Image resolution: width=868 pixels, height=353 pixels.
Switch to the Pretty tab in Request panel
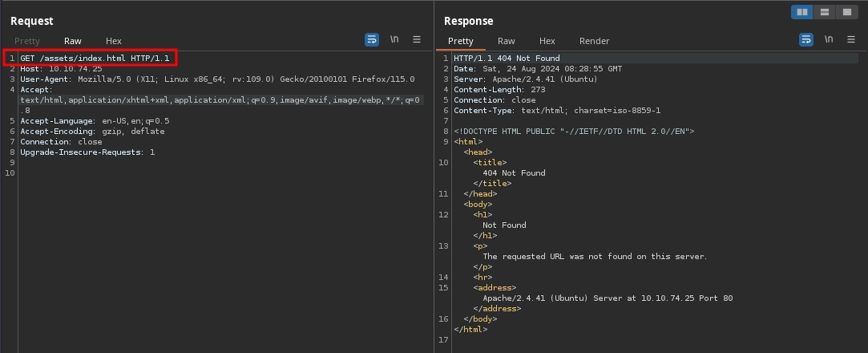pos(26,41)
